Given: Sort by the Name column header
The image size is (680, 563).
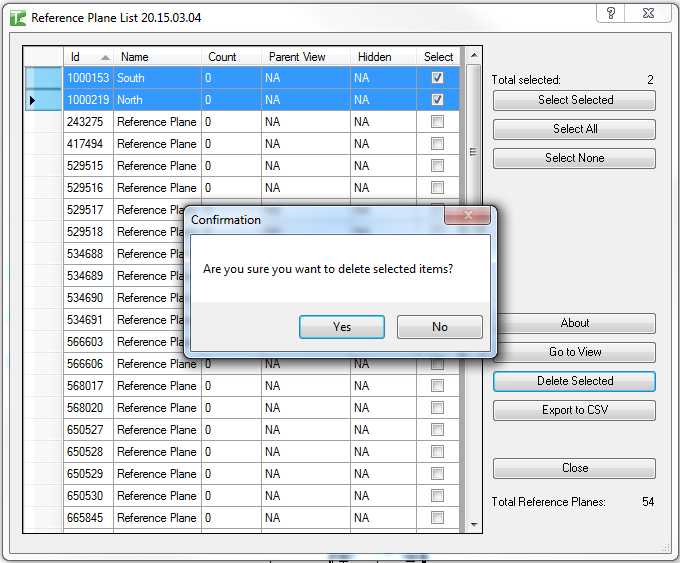Looking at the screenshot, I should tap(157, 57).
